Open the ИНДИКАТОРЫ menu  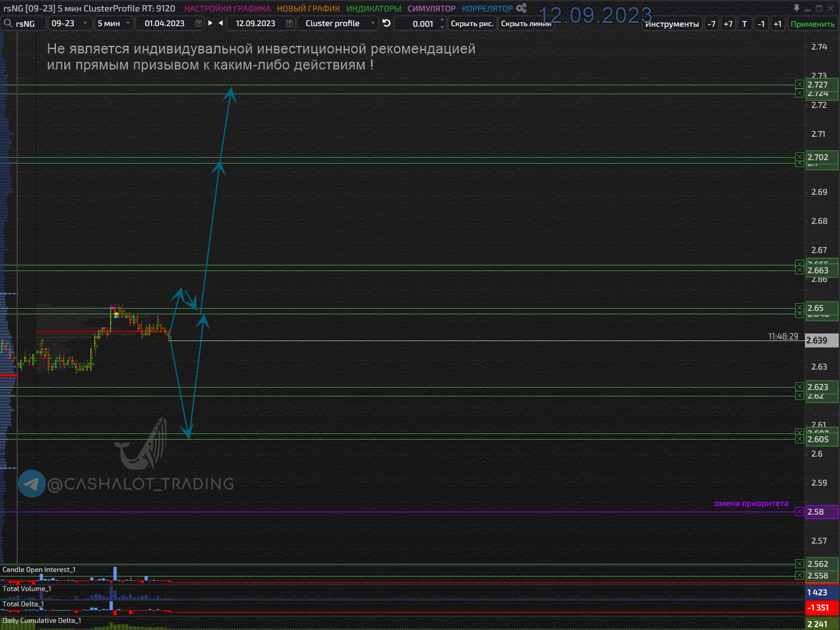pos(374,9)
